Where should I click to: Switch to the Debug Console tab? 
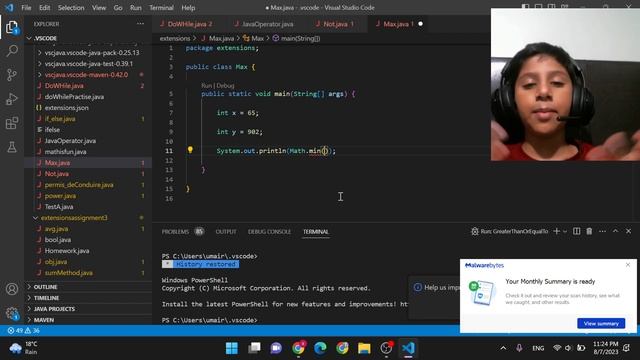[x=269, y=231]
